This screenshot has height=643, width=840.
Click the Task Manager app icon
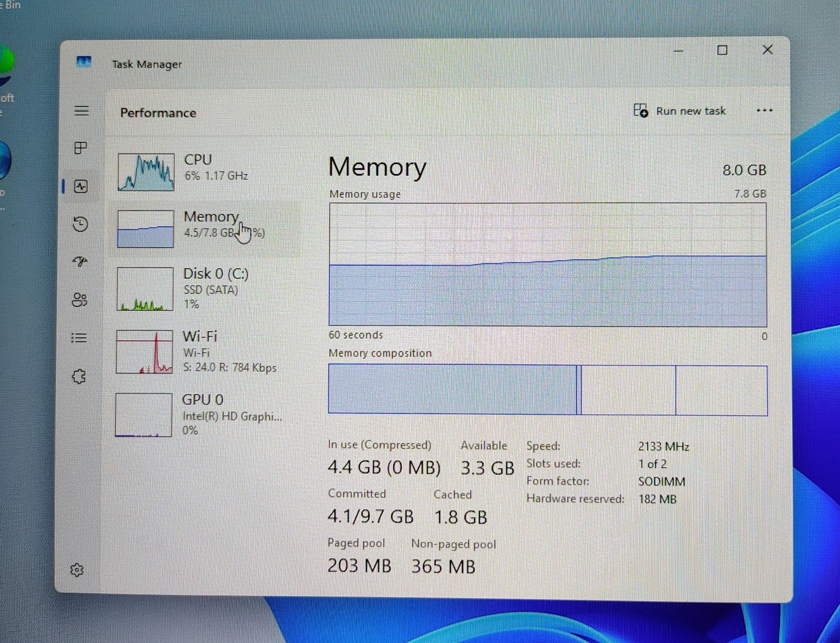[83, 62]
